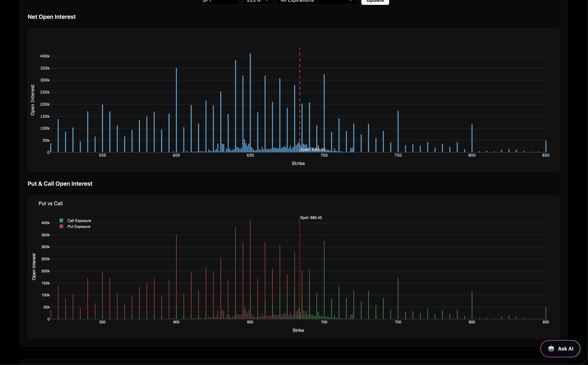
Task: Click inside the SPY ticker input field
Action: (218, 1)
